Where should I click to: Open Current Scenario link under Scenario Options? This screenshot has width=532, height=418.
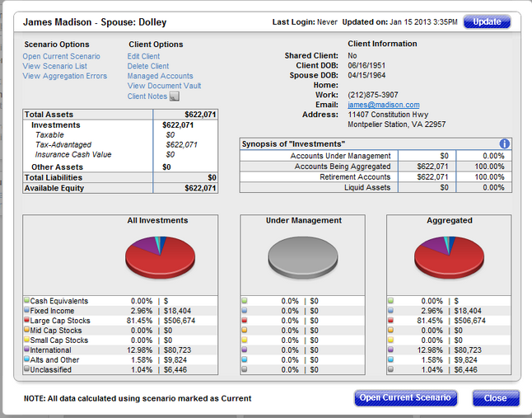click(62, 56)
